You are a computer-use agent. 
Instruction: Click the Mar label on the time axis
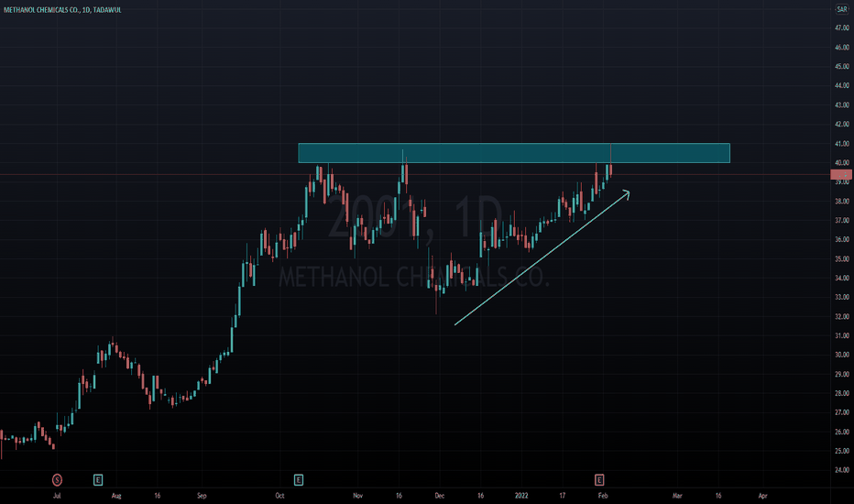[677, 496]
